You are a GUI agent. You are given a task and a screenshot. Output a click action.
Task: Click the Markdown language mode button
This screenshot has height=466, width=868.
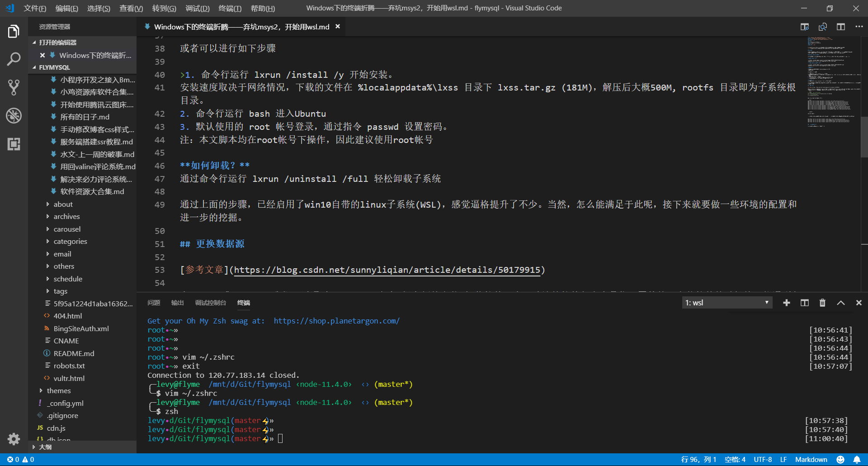click(x=811, y=460)
